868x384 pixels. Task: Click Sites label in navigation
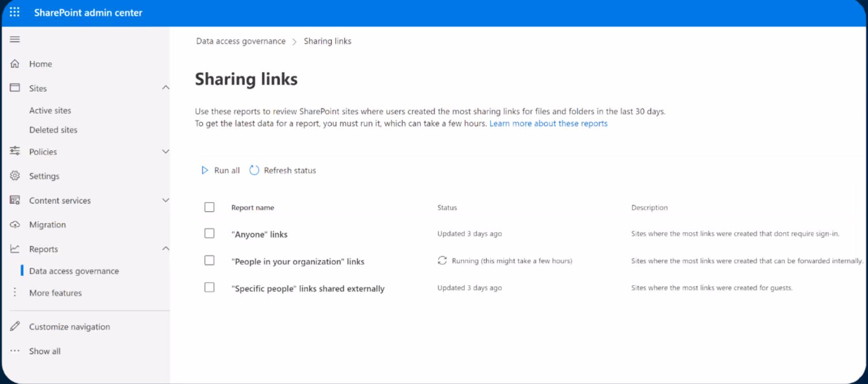point(38,88)
